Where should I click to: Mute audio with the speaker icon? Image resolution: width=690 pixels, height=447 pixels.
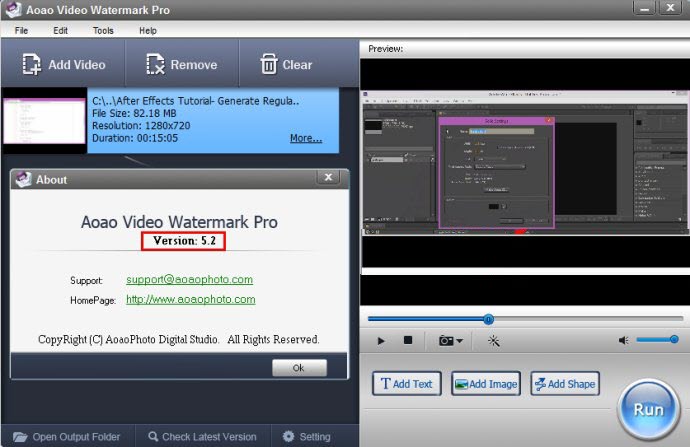click(624, 340)
